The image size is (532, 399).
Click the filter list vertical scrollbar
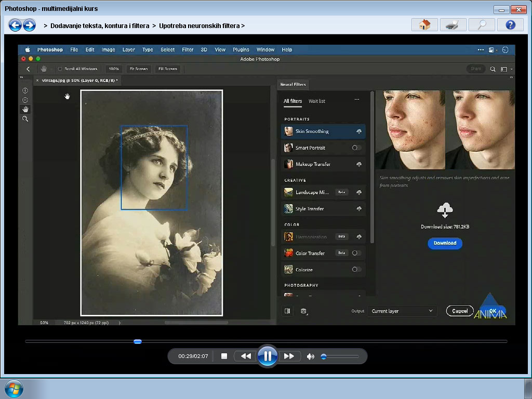[x=372, y=167]
